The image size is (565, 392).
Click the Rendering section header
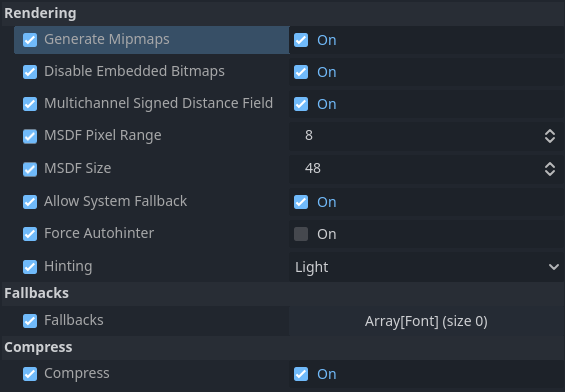(282, 13)
